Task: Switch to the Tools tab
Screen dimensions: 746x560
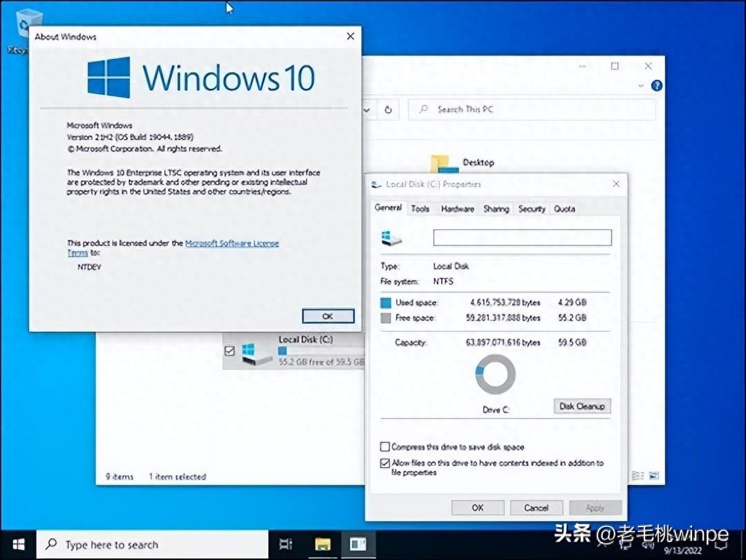Action: [420, 209]
